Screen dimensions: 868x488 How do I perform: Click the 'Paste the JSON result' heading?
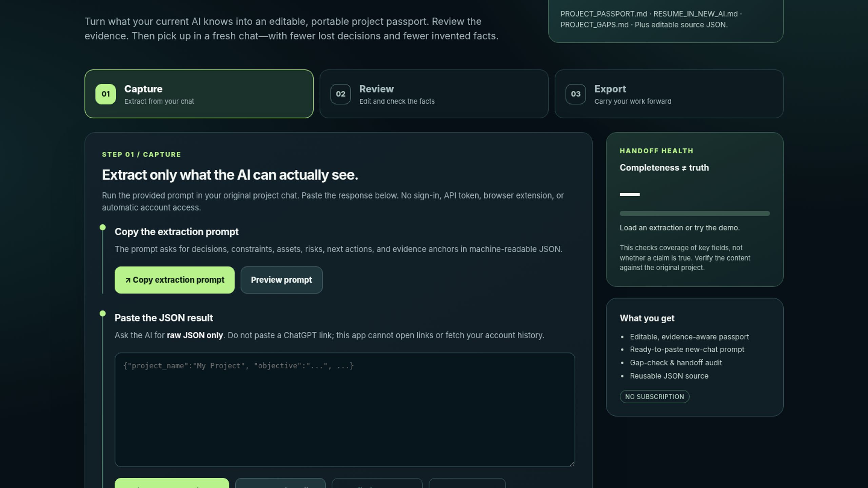pyautogui.click(x=163, y=318)
